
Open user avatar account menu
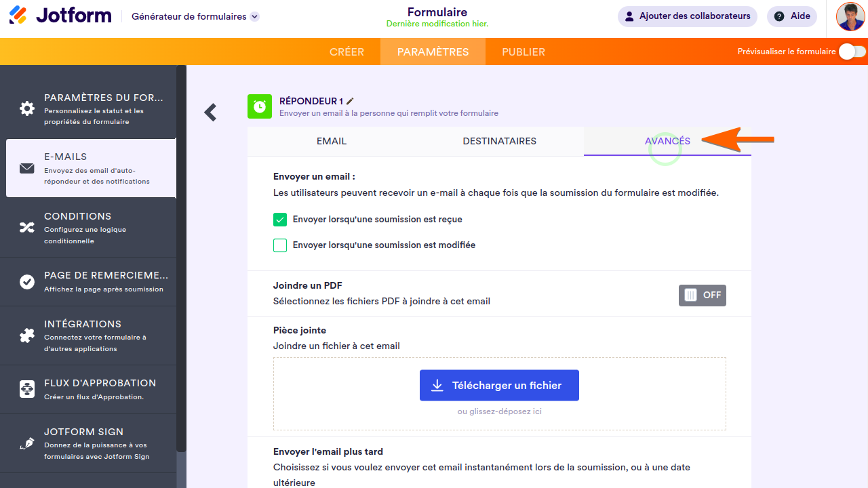pyautogui.click(x=850, y=17)
